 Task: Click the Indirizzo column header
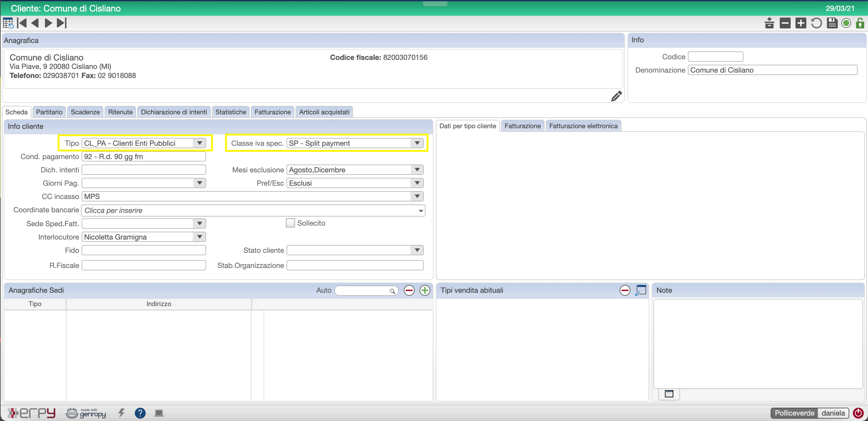pyautogui.click(x=159, y=304)
